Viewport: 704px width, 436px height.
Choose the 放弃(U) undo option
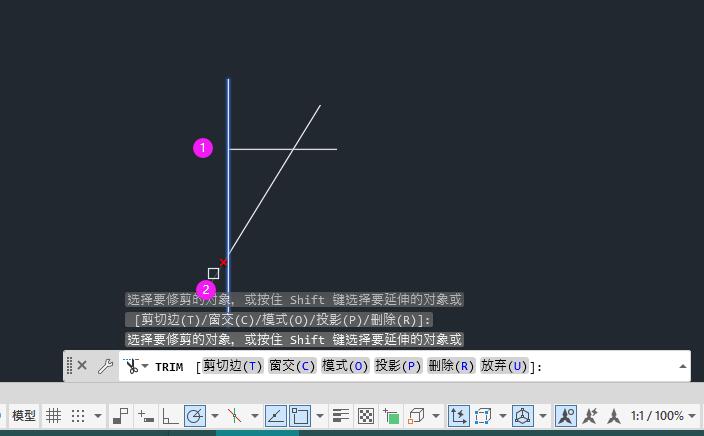click(x=504, y=366)
